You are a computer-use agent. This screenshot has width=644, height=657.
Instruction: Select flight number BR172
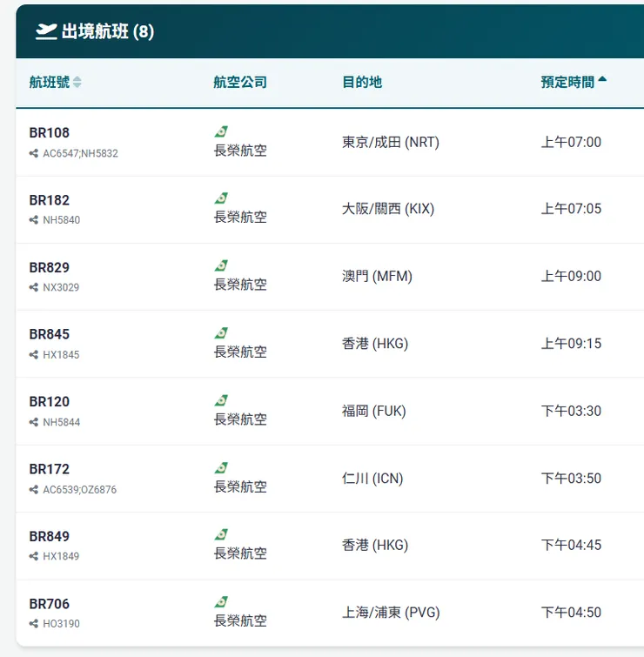coord(49,469)
